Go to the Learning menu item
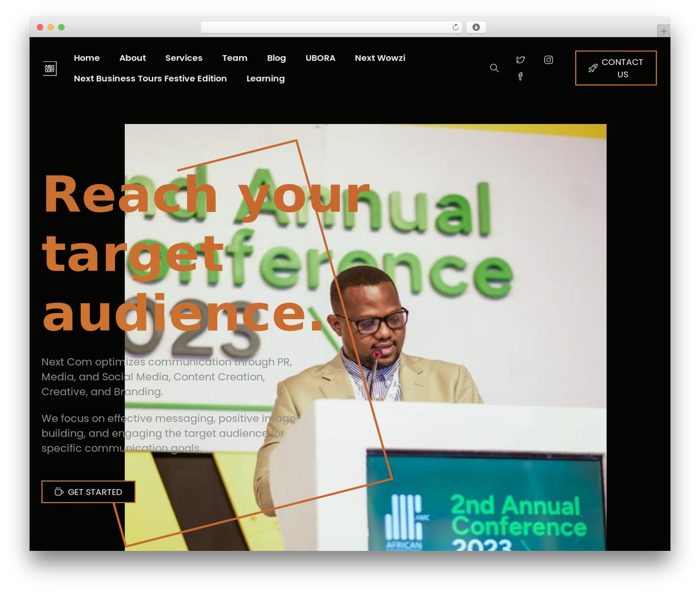This screenshot has width=700, height=593. (x=266, y=78)
